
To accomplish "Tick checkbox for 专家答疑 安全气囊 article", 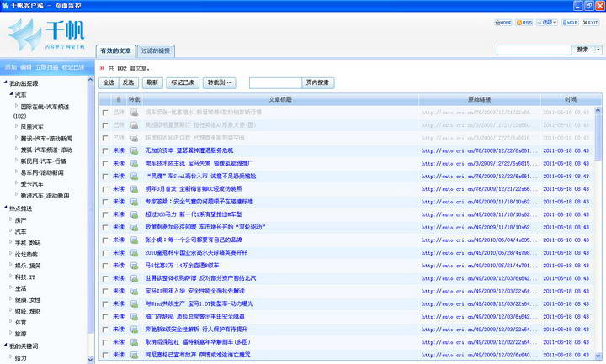I will tap(105, 202).
